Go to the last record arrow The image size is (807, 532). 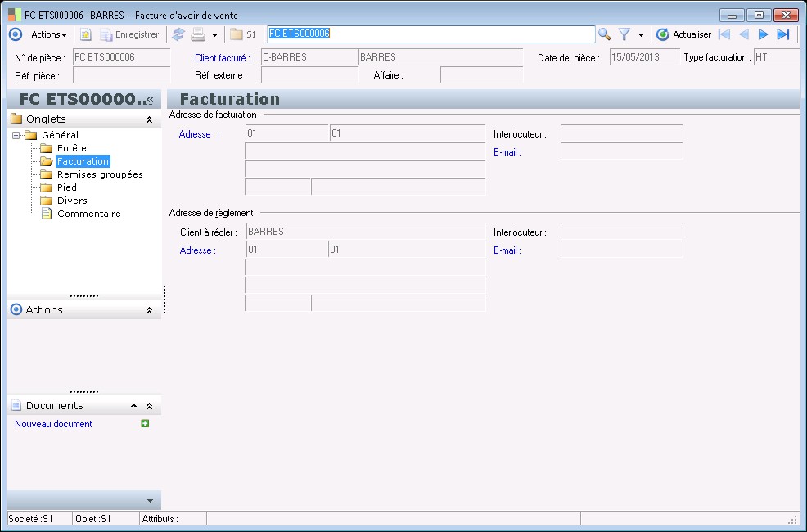tap(782, 34)
